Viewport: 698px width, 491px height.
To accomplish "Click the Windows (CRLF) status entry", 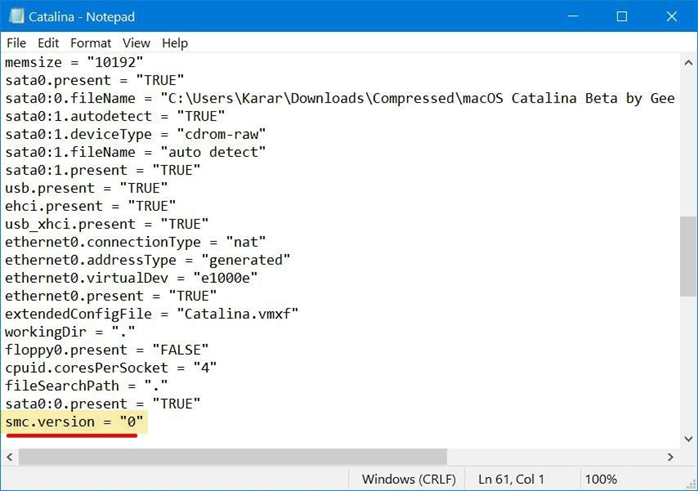I will click(x=409, y=479).
